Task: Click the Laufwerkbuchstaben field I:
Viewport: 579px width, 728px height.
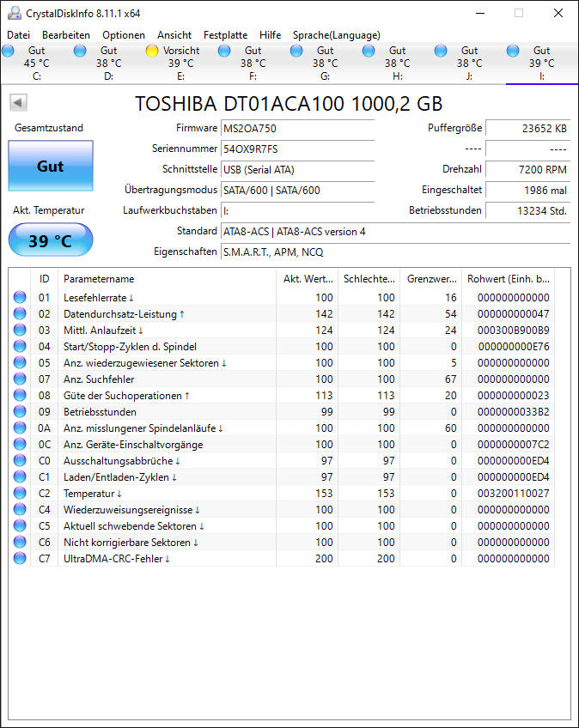Action: click(x=297, y=211)
